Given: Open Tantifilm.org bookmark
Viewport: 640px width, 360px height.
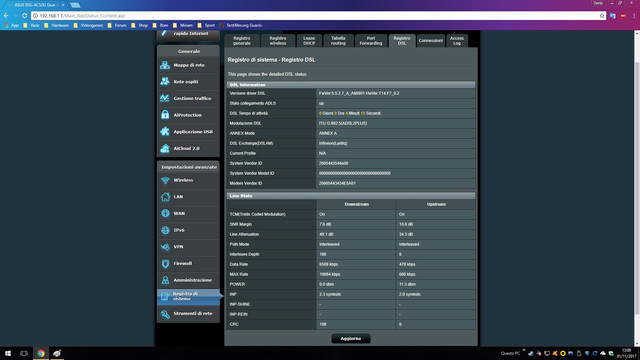Looking at the screenshot, I should [x=241, y=25].
